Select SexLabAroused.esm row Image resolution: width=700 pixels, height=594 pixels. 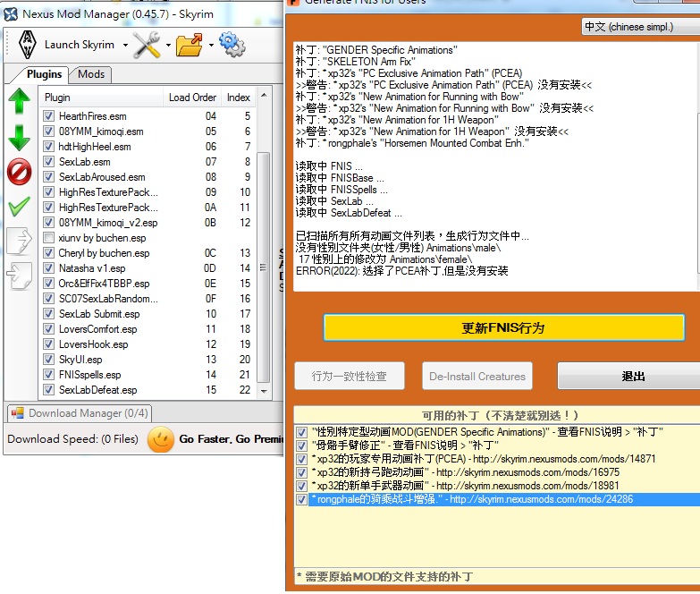(148, 177)
